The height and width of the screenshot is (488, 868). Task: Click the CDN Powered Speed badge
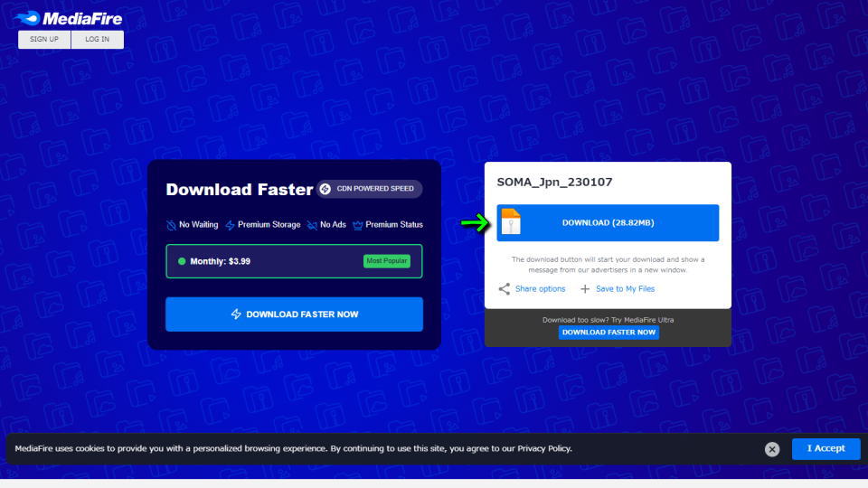coord(369,189)
